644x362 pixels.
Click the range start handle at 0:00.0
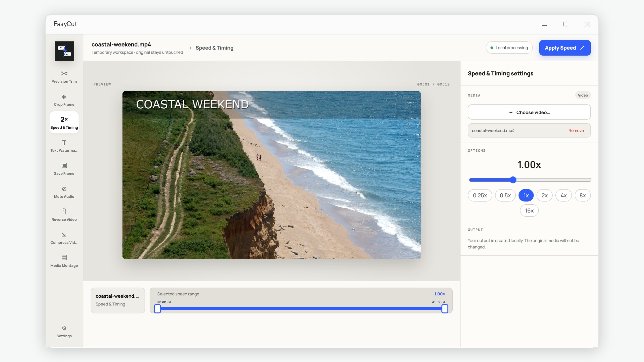click(157, 309)
